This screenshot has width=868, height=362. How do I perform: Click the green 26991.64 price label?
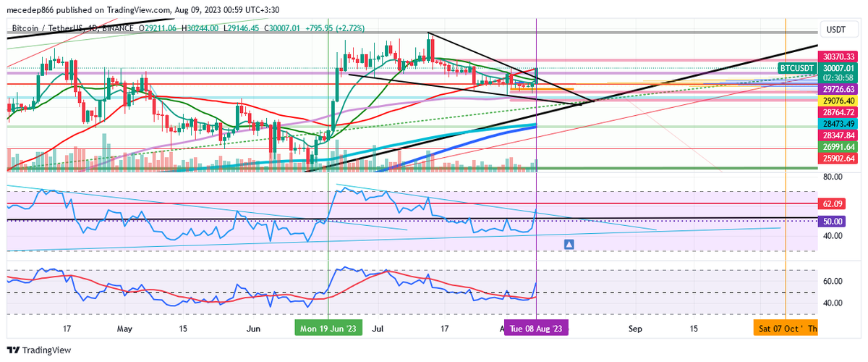pos(839,146)
